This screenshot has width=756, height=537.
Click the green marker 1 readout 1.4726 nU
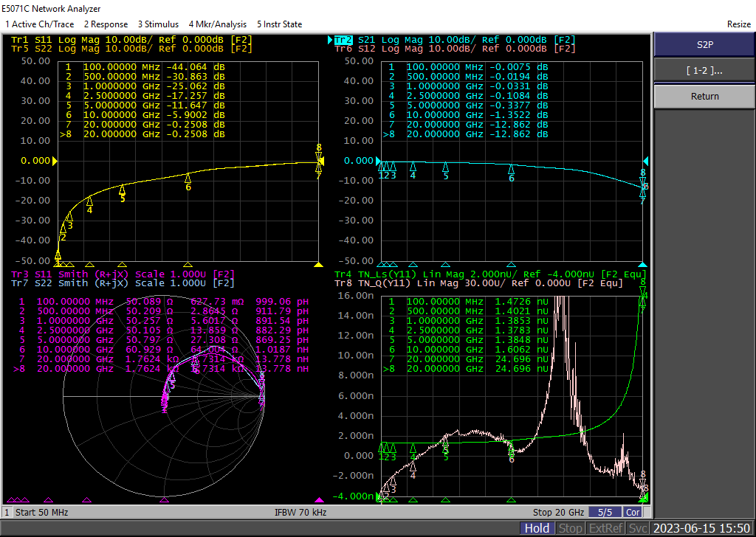click(x=522, y=302)
